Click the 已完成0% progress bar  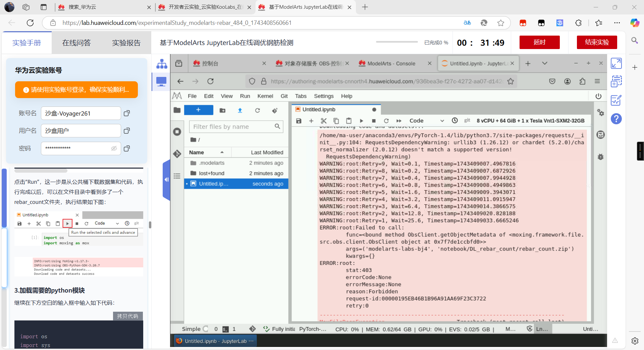click(397, 42)
